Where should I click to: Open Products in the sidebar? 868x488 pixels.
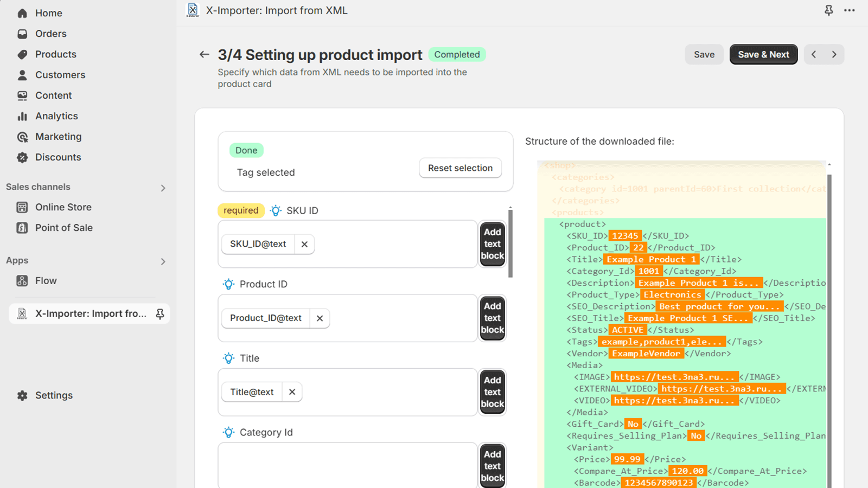coord(55,54)
